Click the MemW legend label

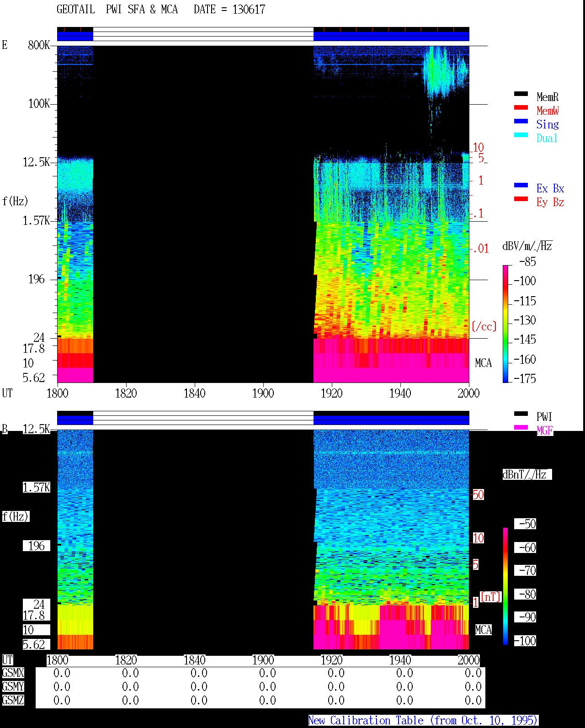(548, 111)
